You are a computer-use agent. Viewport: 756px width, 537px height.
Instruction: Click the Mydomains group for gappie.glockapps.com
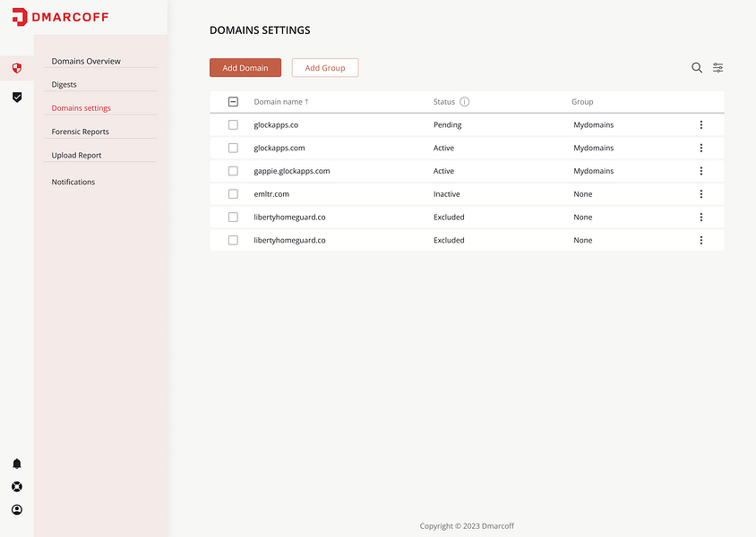click(x=594, y=171)
